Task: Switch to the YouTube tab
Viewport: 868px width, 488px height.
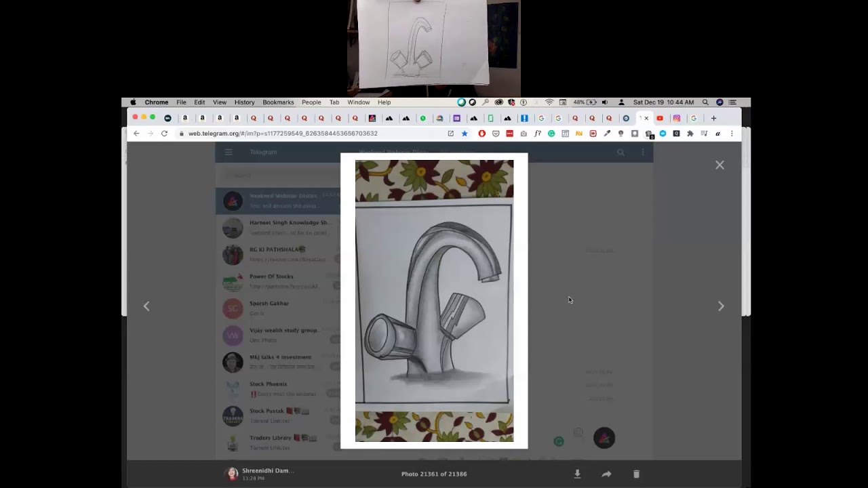Action: point(660,118)
